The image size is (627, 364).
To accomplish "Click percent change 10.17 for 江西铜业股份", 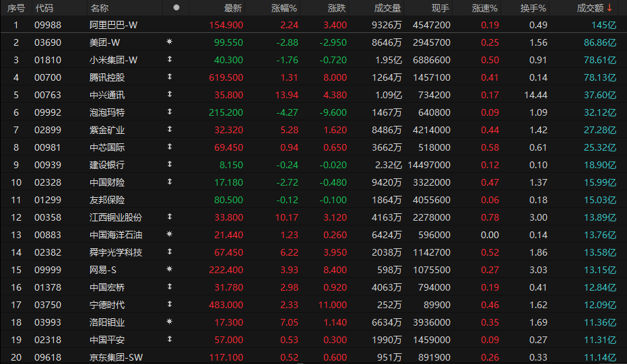I will click(287, 218).
